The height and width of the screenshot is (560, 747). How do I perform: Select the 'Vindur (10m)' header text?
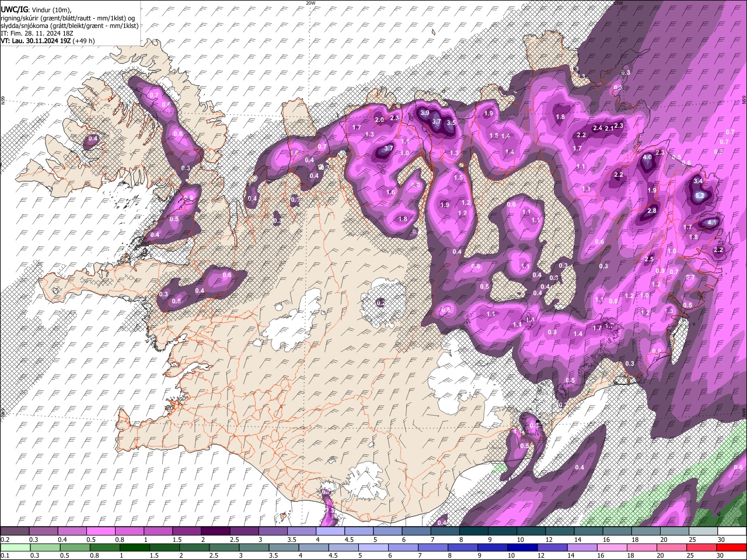tap(50, 10)
